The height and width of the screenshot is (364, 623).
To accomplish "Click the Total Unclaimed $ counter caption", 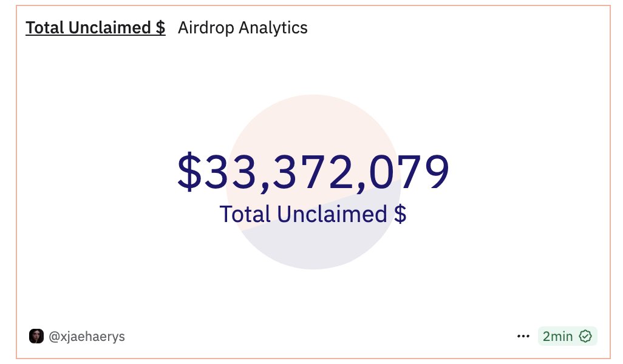I will (313, 214).
